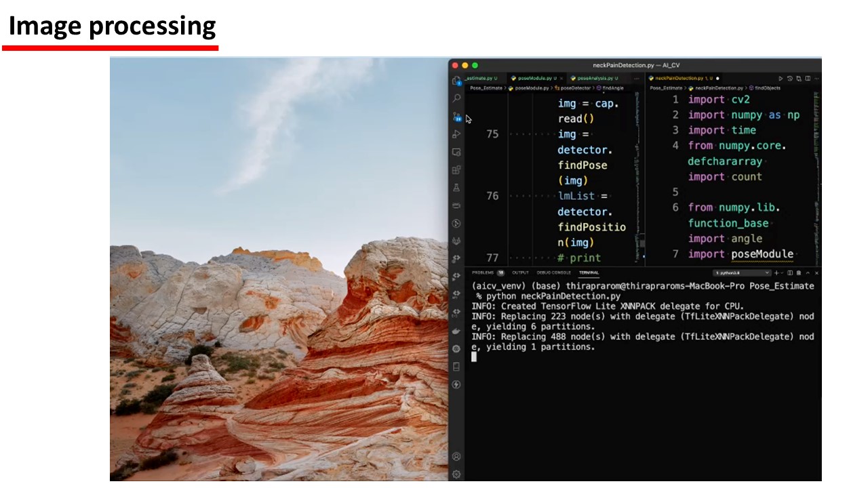Open the DEBUG CONSOLE panel tab
Screen dimensions: 868x488
click(553, 272)
